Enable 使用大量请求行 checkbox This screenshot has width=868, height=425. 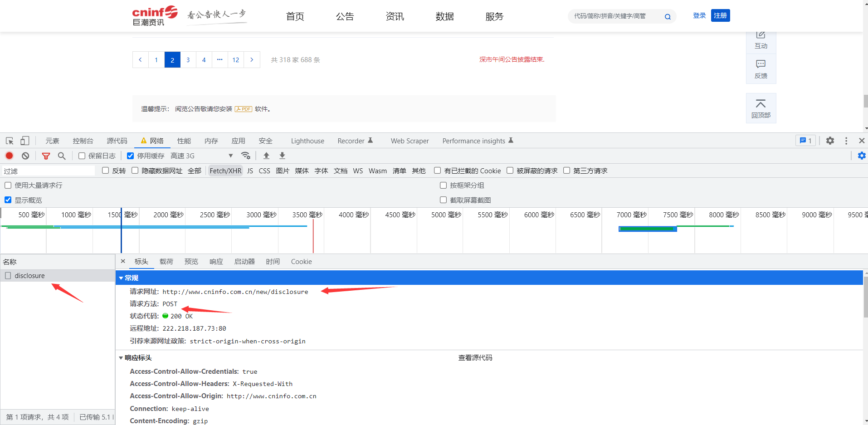pyautogui.click(x=8, y=185)
